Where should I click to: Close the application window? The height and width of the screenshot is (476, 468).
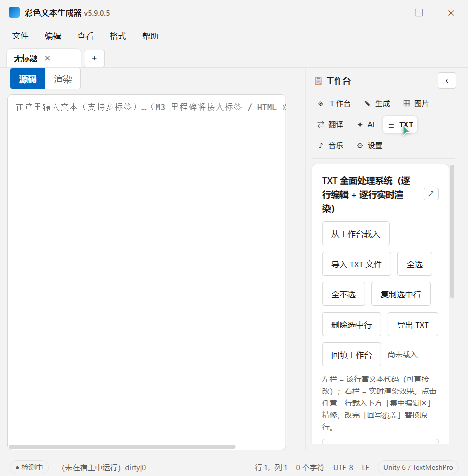(451, 13)
